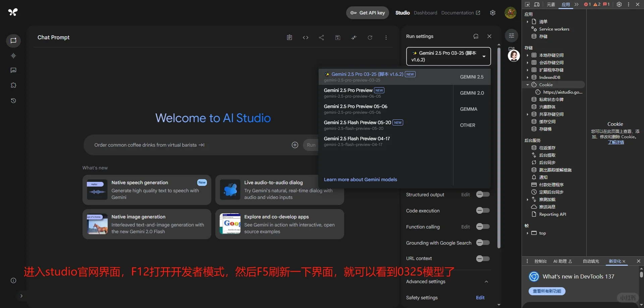Save the prompt using the save icon
Image resolution: width=644 pixels, height=308 pixels.
338,37
